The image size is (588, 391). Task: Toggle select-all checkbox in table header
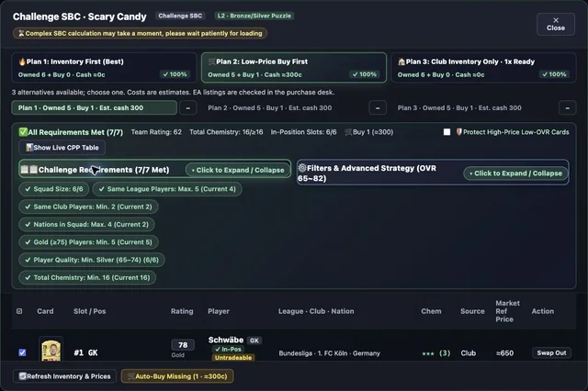pyautogui.click(x=19, y=311)
